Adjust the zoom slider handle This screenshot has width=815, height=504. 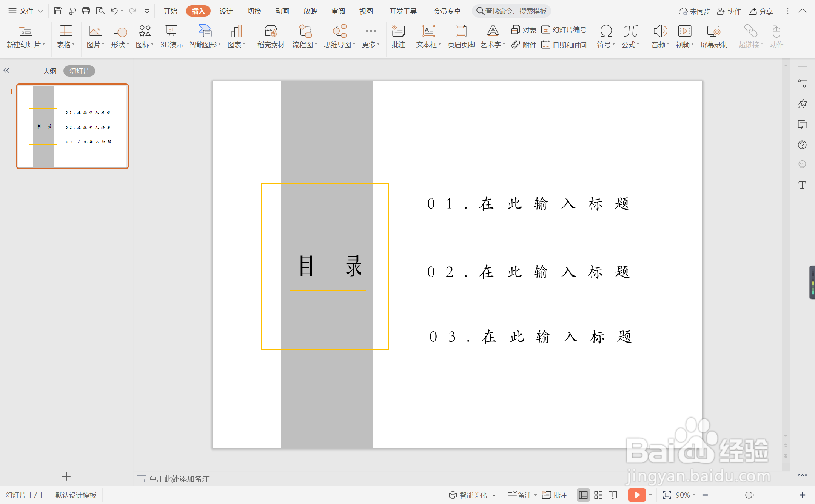tap(749, 495)
